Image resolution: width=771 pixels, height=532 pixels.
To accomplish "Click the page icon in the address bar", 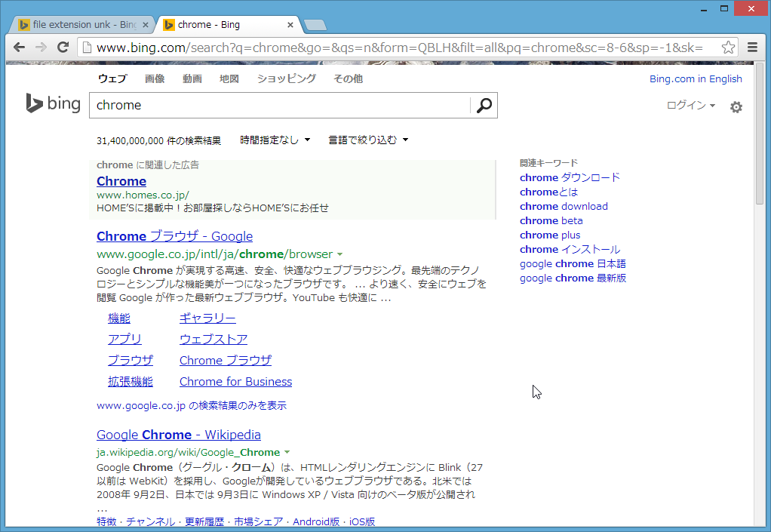I will tap(87, 48).
